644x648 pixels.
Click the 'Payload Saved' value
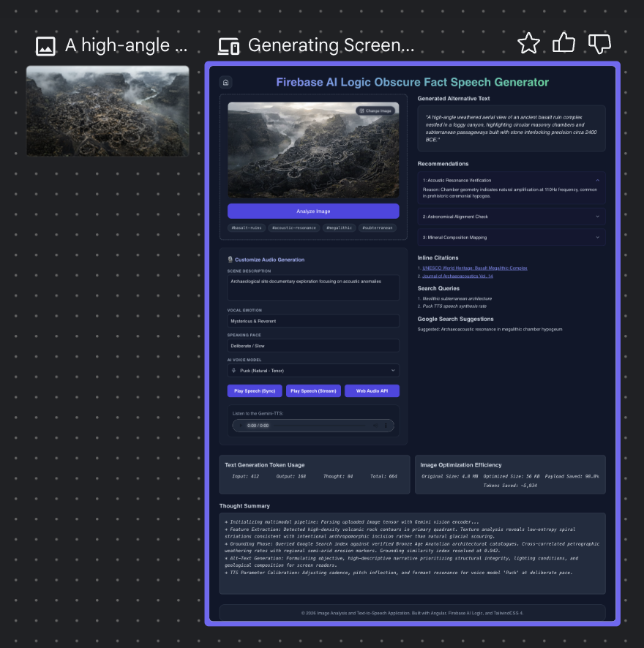point(572,477)
